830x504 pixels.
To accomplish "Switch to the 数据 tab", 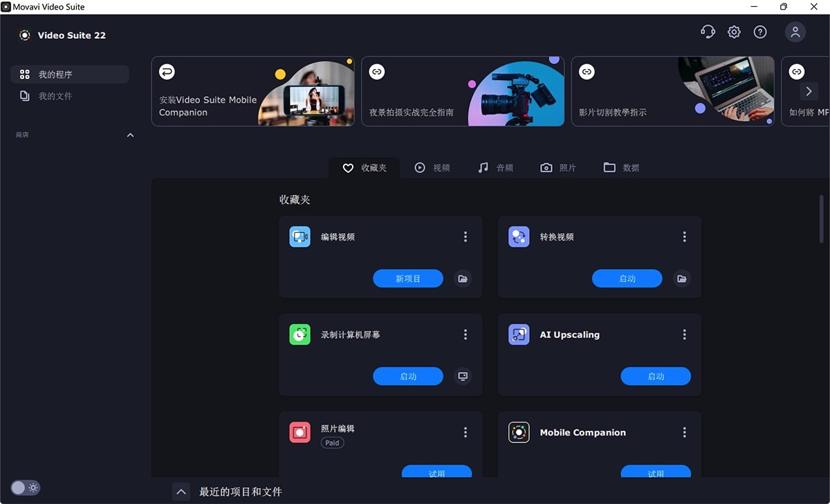I will coord(621,168).
